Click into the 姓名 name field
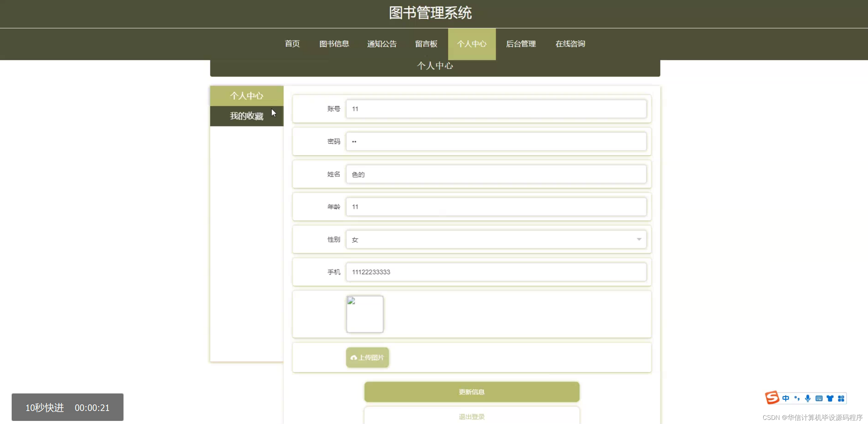 tap(496, 174)
